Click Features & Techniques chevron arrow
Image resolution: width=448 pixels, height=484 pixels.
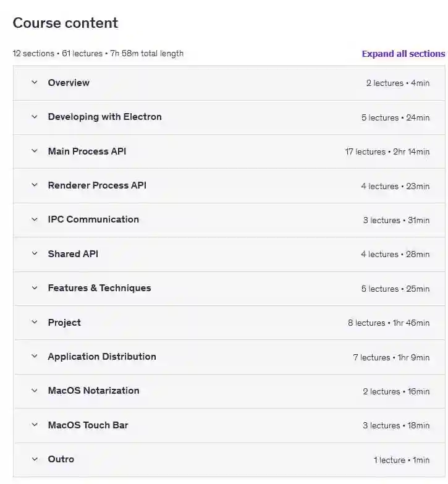point(35,287)
